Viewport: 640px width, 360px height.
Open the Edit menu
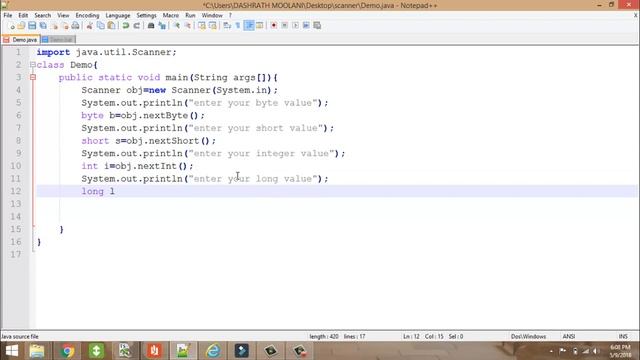23,15
